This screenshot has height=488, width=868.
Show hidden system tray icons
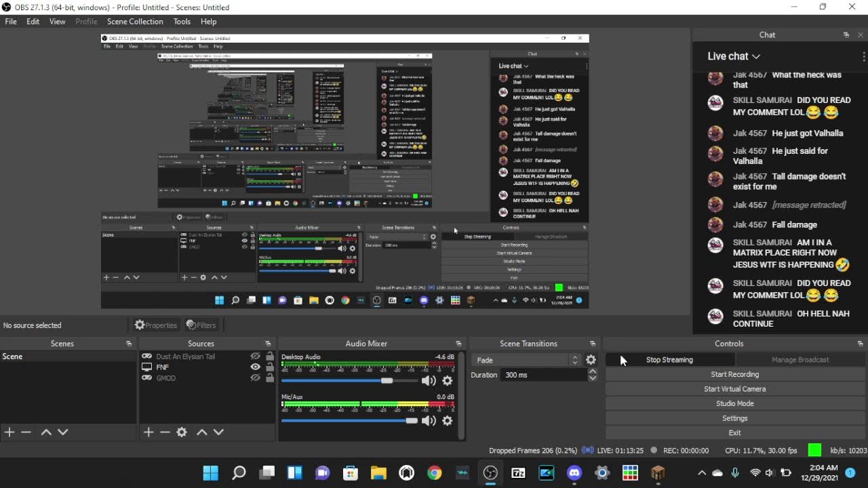[x=702, y=472]
